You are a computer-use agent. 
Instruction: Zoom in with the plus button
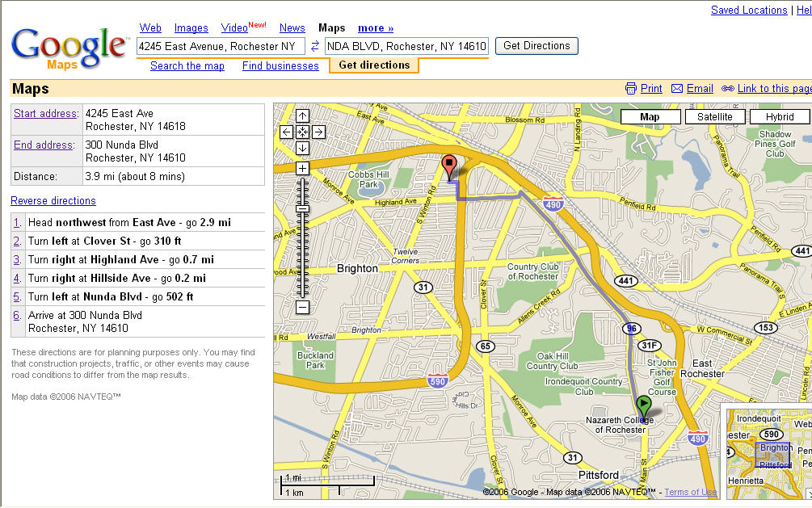click(x=302, y=168)
